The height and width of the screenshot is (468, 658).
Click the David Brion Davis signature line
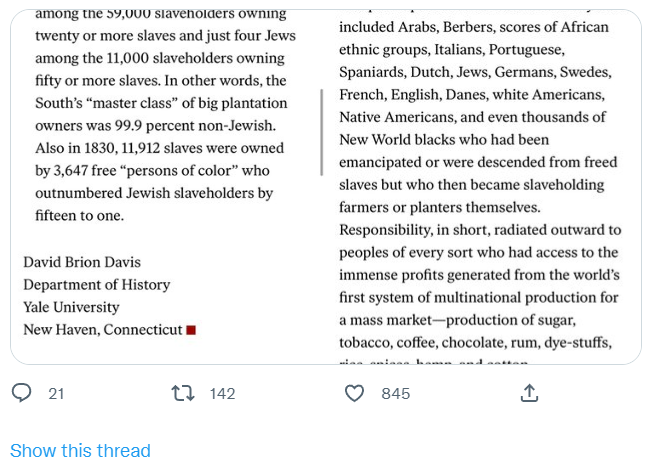[x=82, y=262]
